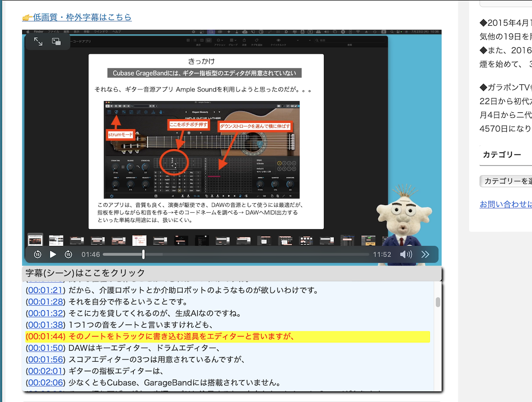Open the カテゴリーを選択 dropdown

(505, 181)
